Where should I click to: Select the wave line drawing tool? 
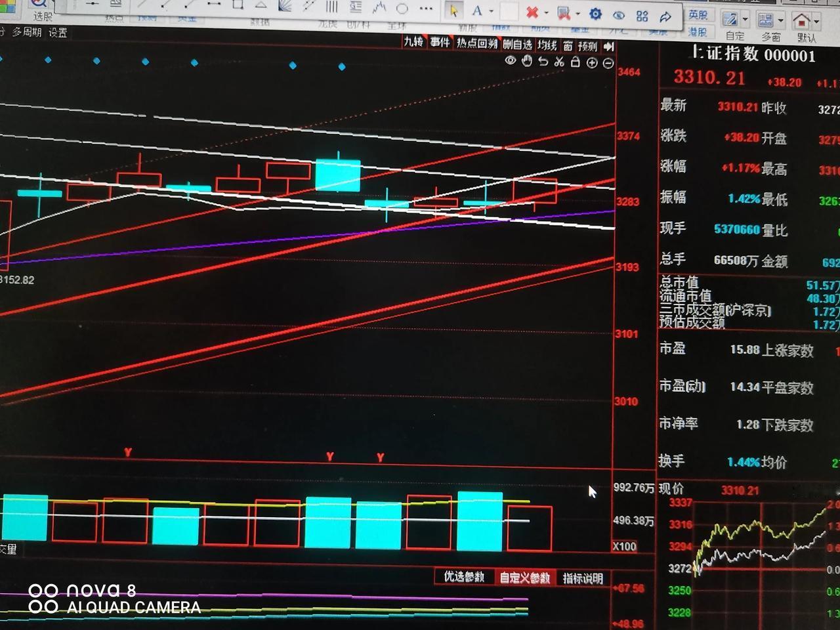point(379,8)
